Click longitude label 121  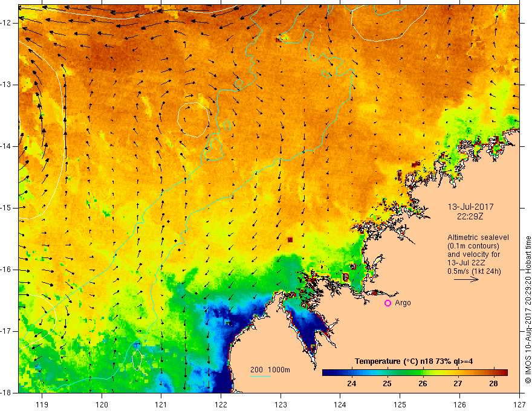click(161, 404)
